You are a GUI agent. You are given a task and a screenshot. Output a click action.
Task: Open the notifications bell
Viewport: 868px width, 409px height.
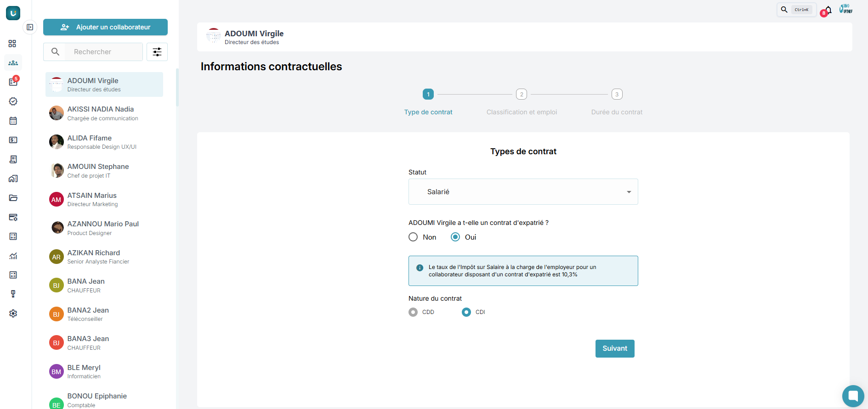point(828,10)
